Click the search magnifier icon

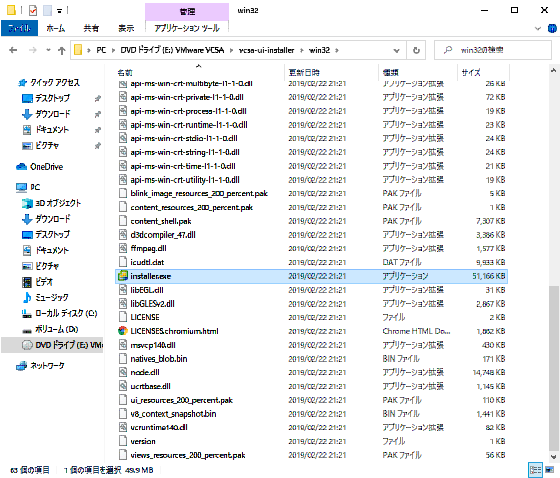[448, 50]
